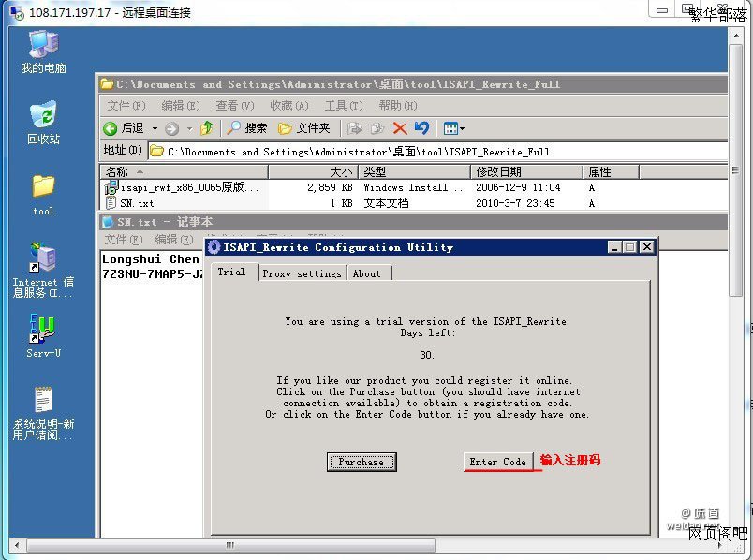The height and width of the screenshot is (560, 753).
Task: Click the scroll-left arrow of the horizontal scrollbar
Action: (17, 545)
